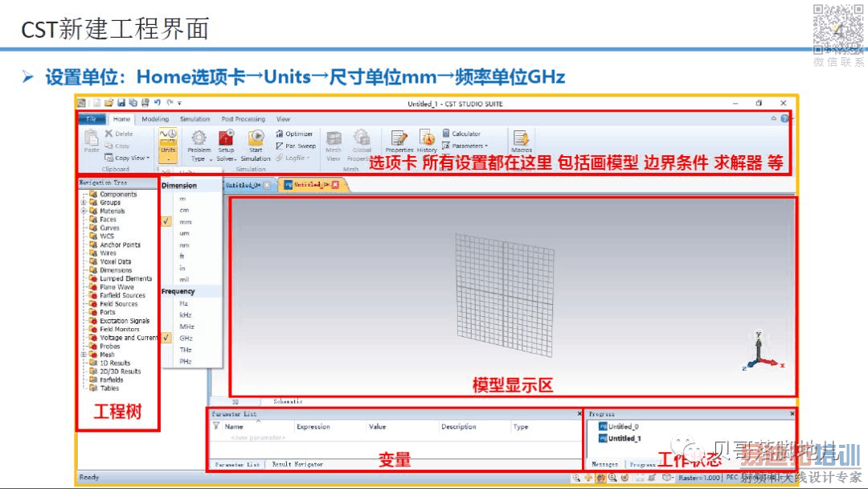Click the New file icon in quick access toolbar

(x=97, y=103)
